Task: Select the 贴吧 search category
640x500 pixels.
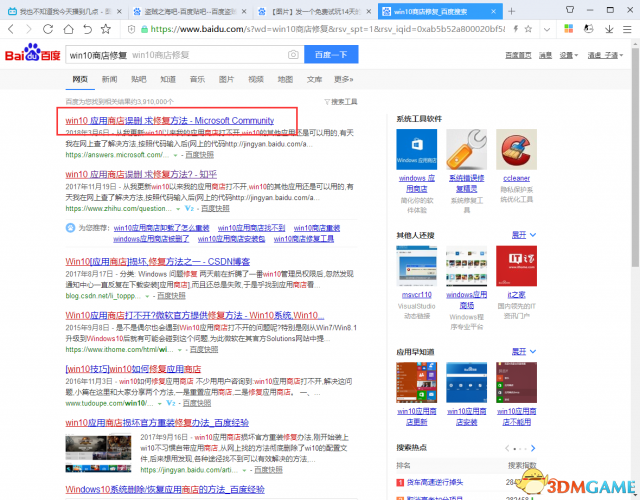Action: (x=138, y=79)
